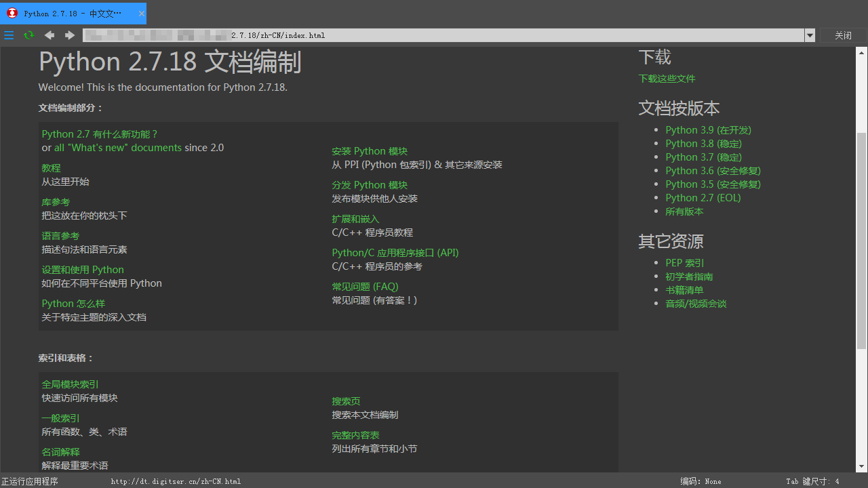This screenshot has width=868, height=488.
Task: Close the Python documentation tab
Action: (x=140, y=13)
